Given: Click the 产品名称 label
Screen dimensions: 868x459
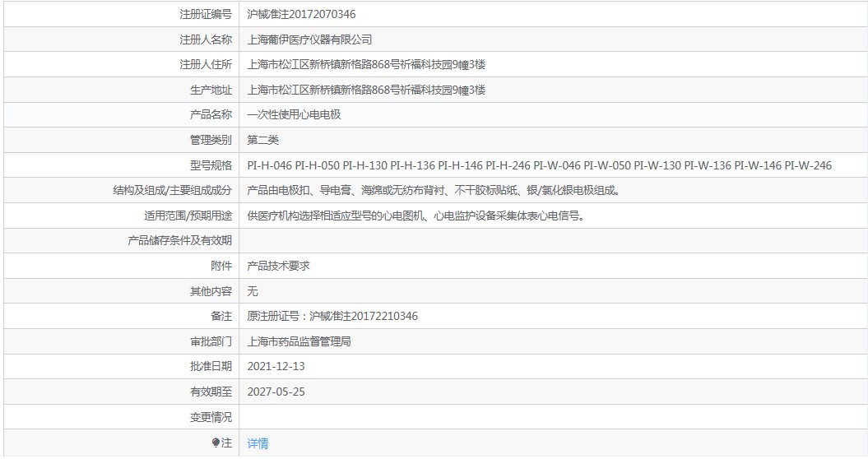Looking at the screenshot, I should [x=211, y=114].
